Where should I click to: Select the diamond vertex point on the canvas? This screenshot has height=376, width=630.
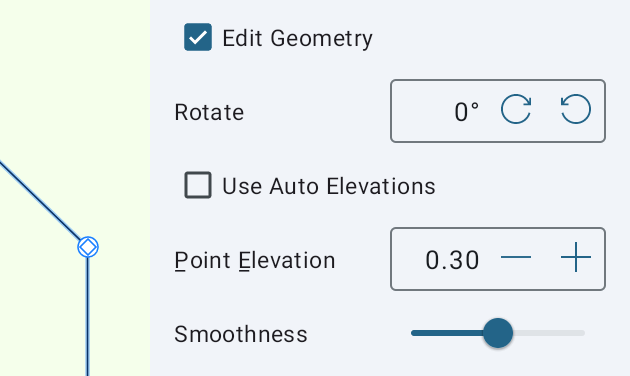coord(88,247)
